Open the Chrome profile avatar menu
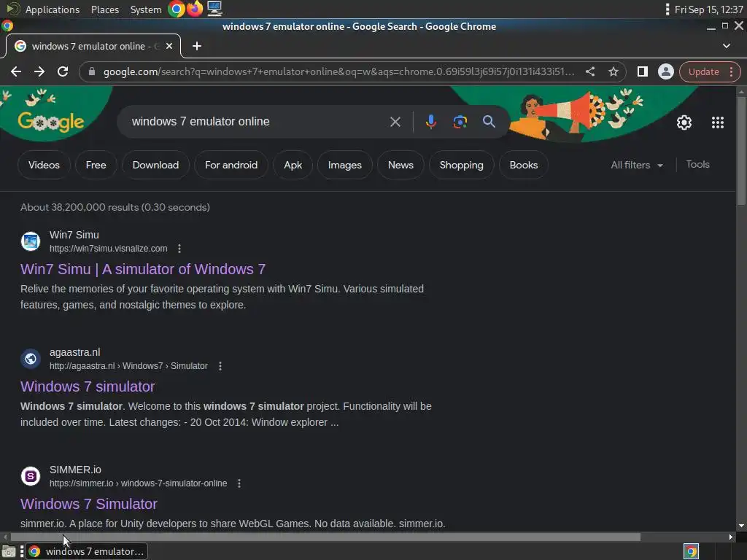 coord(665,71)
